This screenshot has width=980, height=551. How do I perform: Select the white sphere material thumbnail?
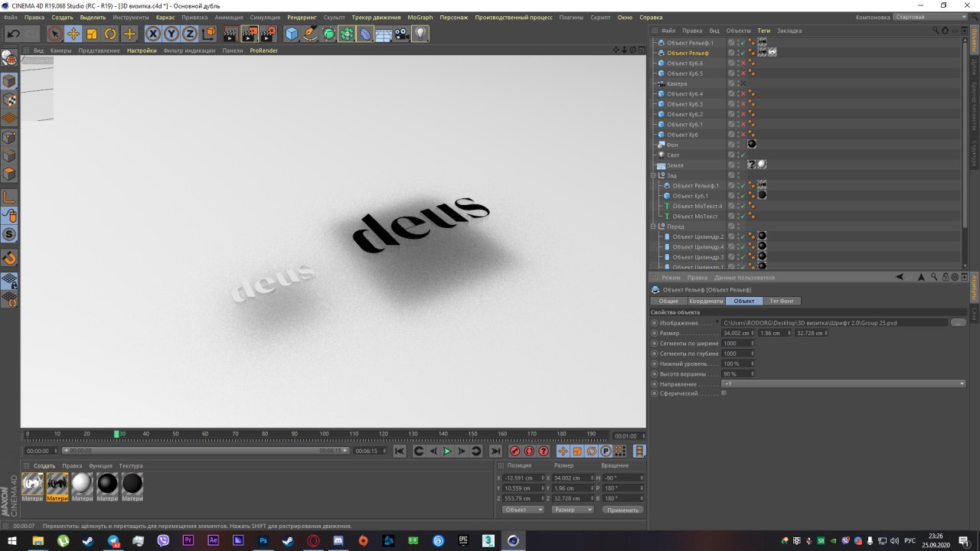tap(82, 487)
